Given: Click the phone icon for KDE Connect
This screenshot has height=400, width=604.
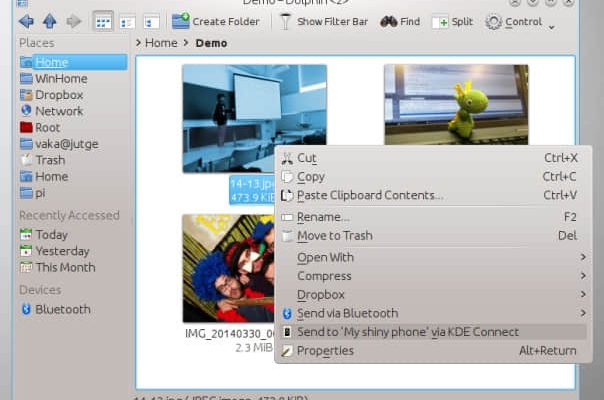Looking at the screenshot, I should [x=287, y=332].
